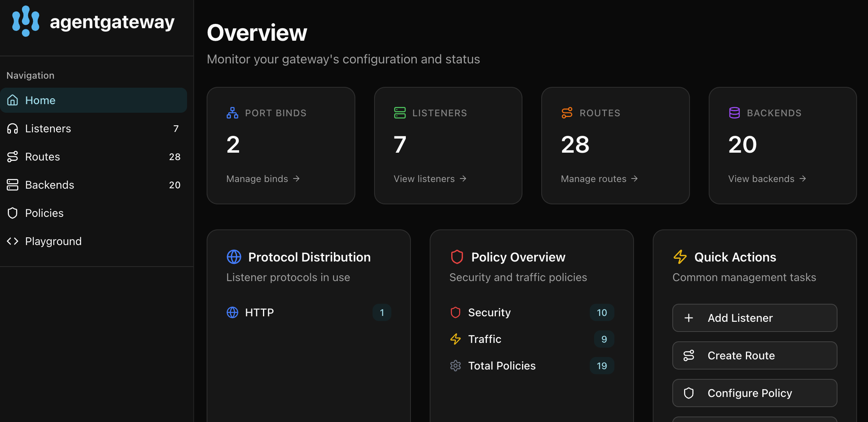Open the Routes navigation item
This screenshot has height=422, width=868.
coord(43,157)
